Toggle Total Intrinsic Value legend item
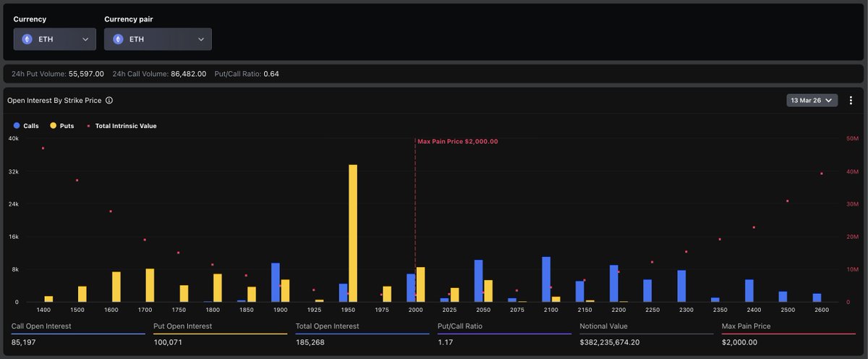 (122, 126)
